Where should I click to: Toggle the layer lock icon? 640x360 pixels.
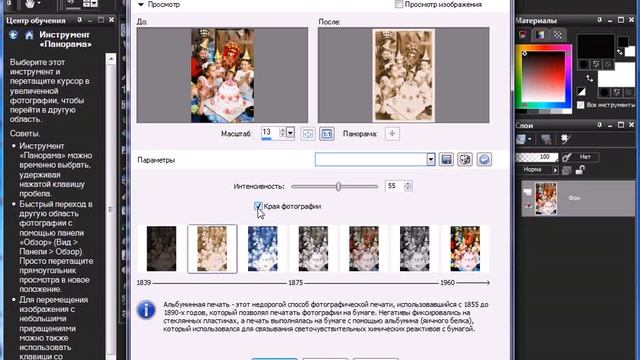click(x=580, y=170)
